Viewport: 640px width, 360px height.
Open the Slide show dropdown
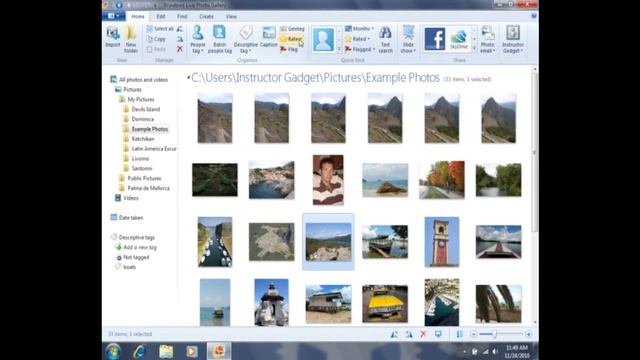click(408, 39)
